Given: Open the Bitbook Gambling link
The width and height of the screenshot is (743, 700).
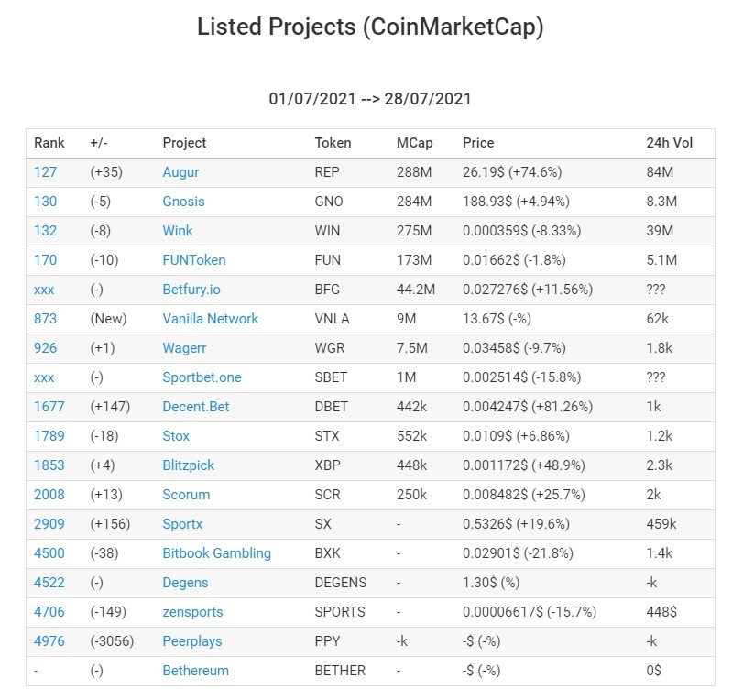Looking at the screenshot, I should coord(216,553).
